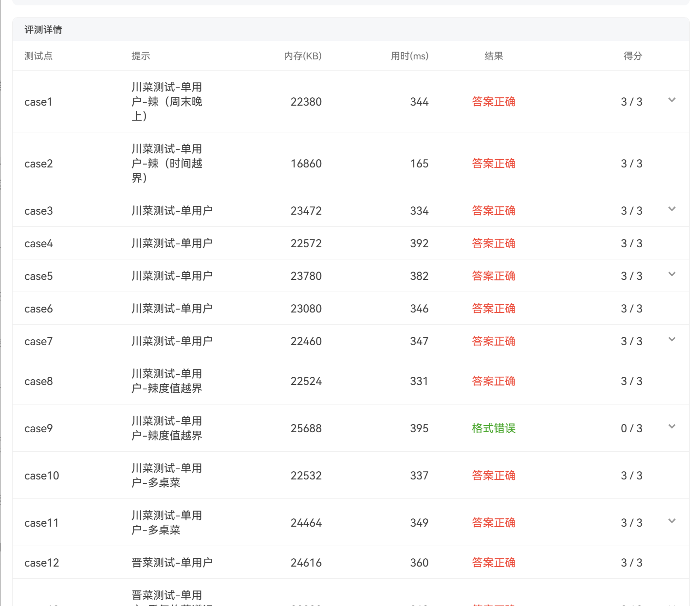700x606 pixels.
Task: Click the 结果 column header
Action: click(494, 56)
